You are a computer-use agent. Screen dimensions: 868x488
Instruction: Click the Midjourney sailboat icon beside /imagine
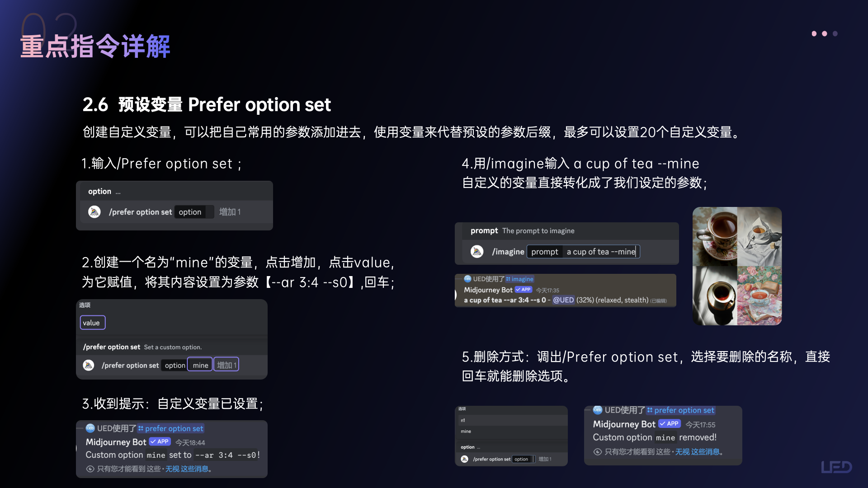click(x=477, y=252)
